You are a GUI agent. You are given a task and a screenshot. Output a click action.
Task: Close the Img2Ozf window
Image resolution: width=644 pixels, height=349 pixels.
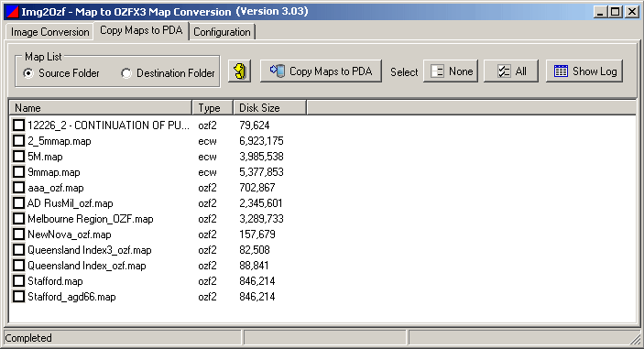pyautogui.click(x=632, y=12)
